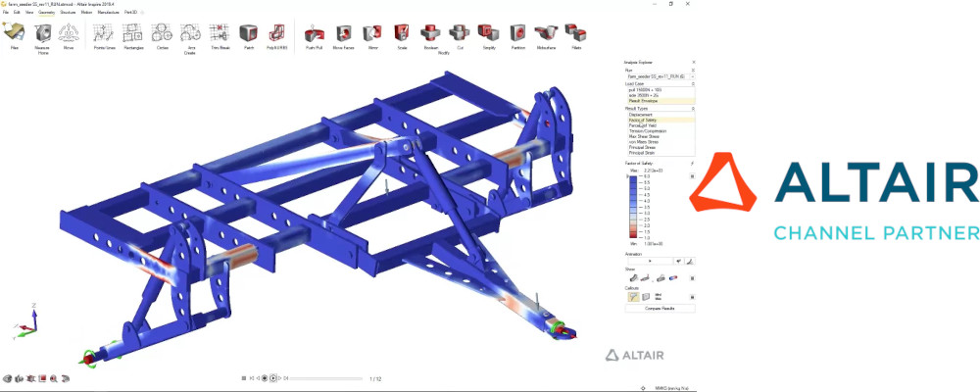Select the Result Envelope load case
The width and height of the screenshot is (980, 392).
[660, 101]
